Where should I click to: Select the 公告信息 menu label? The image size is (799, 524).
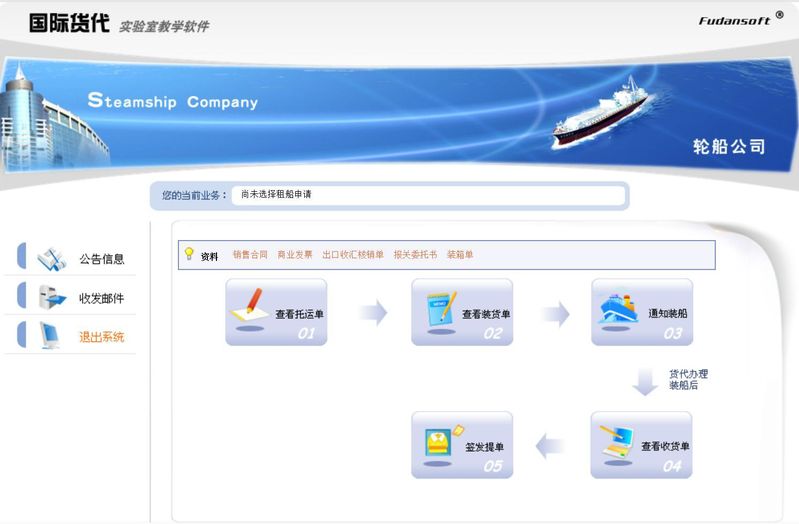[x=102, y=259]
